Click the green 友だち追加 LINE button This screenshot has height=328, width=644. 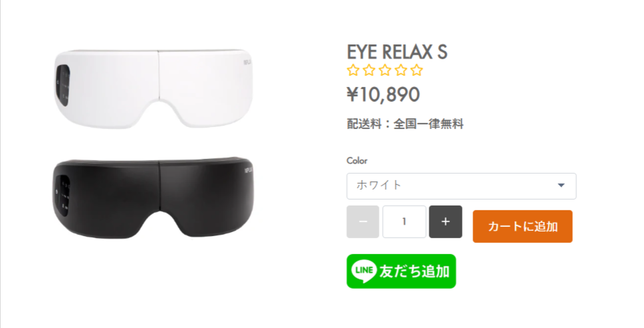click(x=401, y=271)
